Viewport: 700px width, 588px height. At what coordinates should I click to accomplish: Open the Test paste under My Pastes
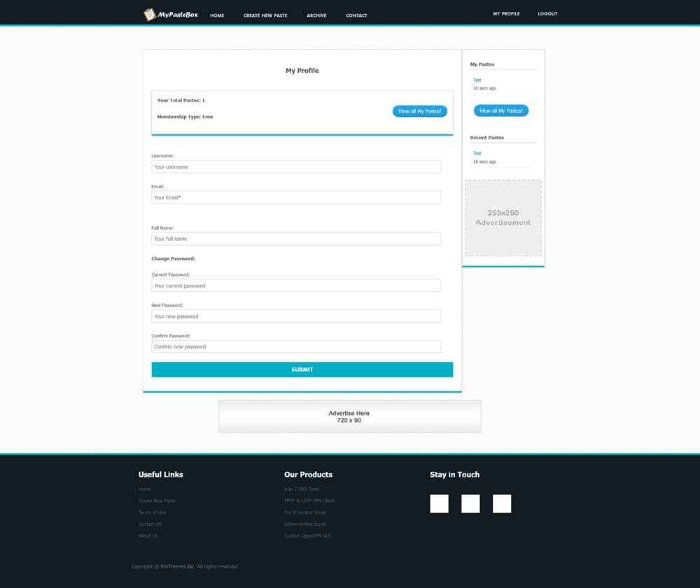point(477,80)
